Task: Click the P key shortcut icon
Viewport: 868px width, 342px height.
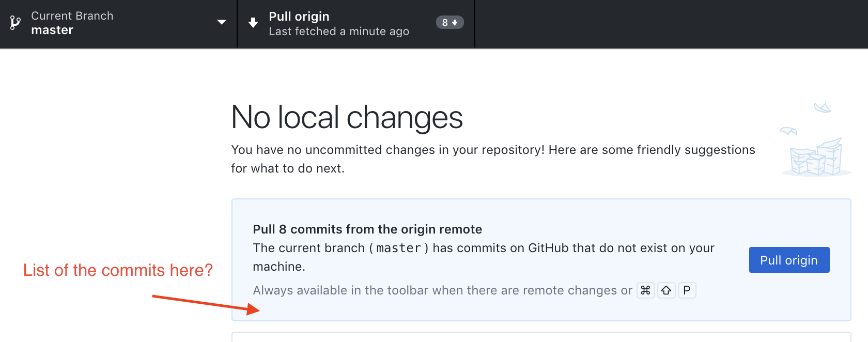Action: click(x=687, y=290)
